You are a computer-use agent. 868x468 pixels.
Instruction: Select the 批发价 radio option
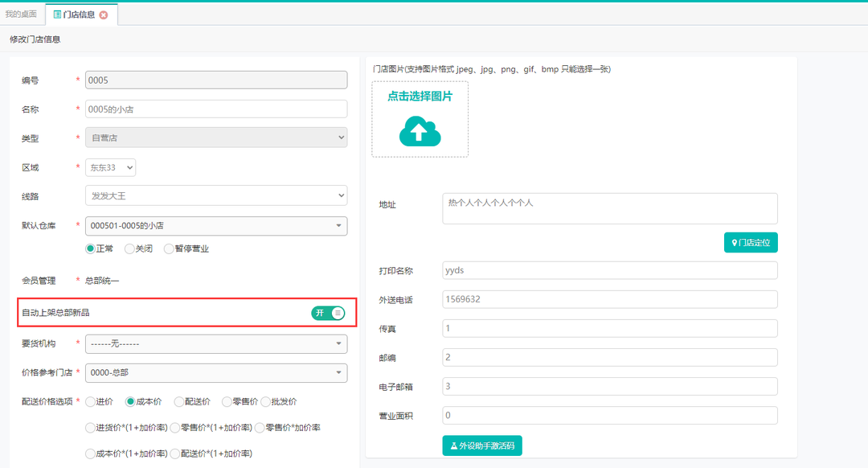[x=266, y=401]
